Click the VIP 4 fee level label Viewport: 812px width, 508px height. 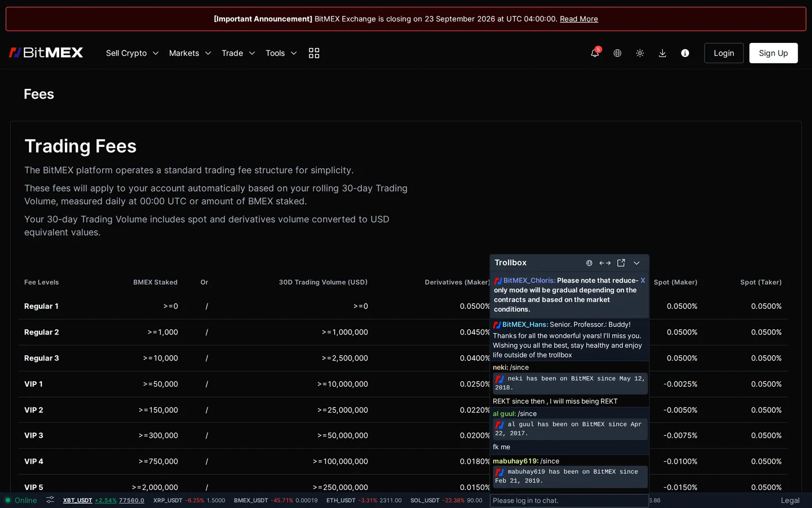pos(34,462)
